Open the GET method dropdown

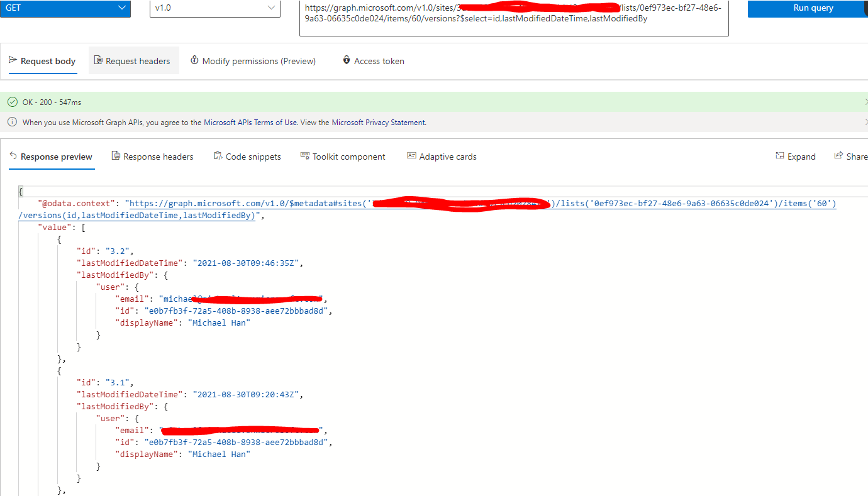(65, 8)
